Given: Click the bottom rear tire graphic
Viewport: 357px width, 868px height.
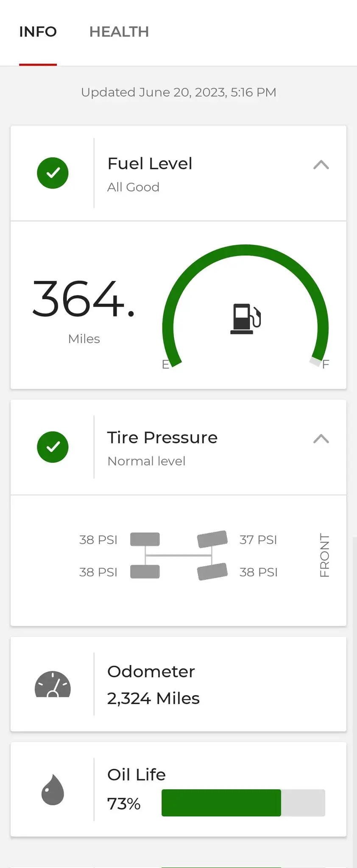Looking at the screenshot, I should click(x=145, y=572).
